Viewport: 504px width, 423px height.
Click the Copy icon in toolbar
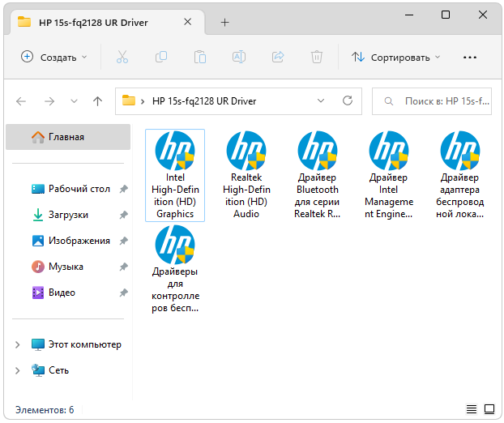tap(160, 58)
